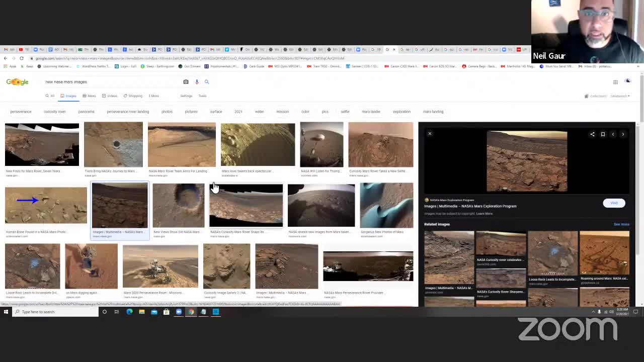Open Learn More copyright link

coord(485,214)
